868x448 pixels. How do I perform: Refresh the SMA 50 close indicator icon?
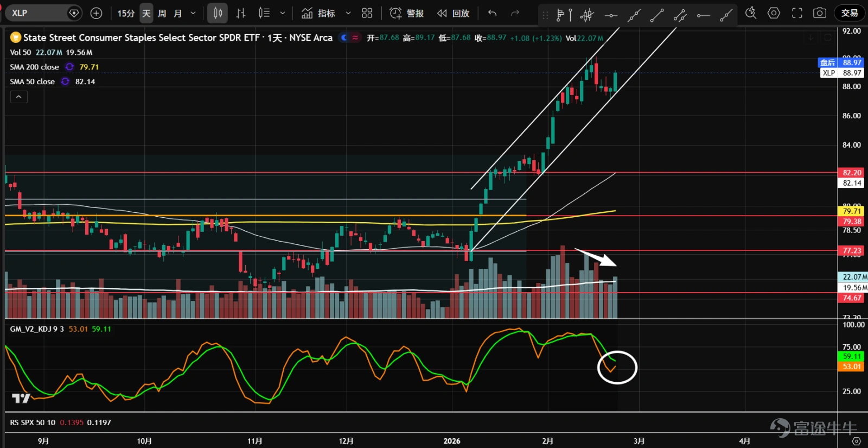point(65,81)
